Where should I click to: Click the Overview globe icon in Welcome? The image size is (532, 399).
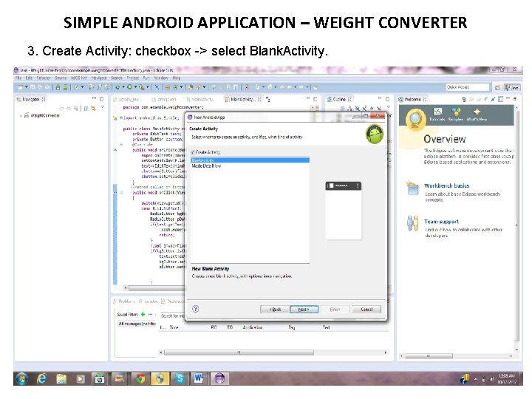[415, 120]
